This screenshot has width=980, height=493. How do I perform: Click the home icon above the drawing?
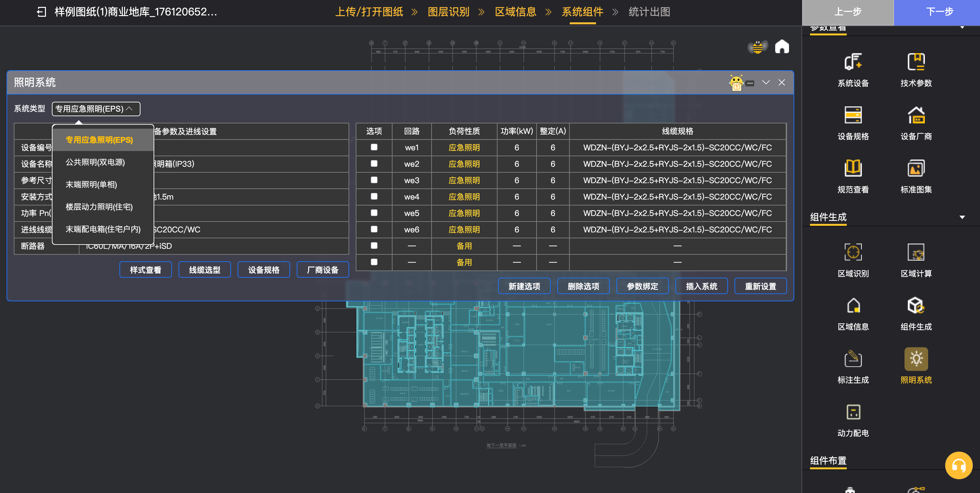(x=782, y=47)
